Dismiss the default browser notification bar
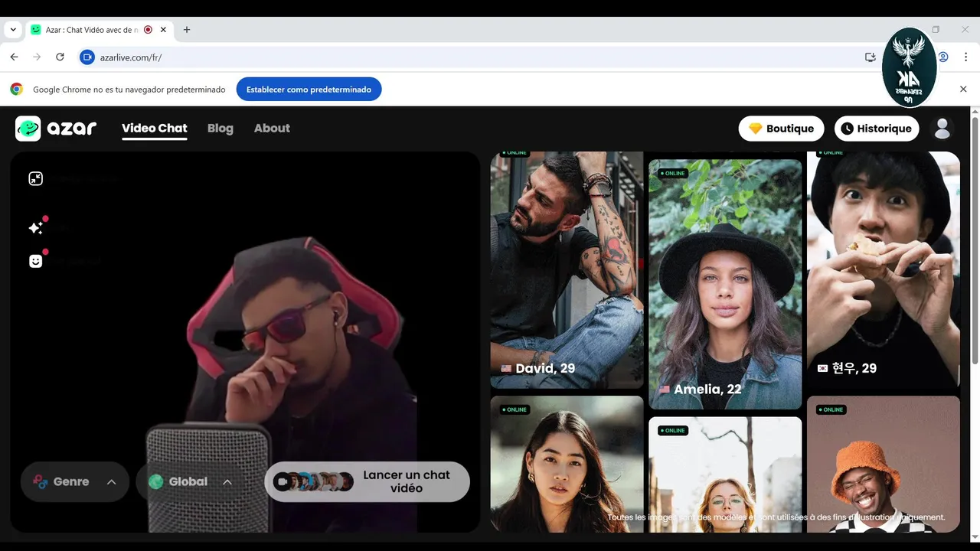The width and height of the screenshot is (980, 551). 963,90
